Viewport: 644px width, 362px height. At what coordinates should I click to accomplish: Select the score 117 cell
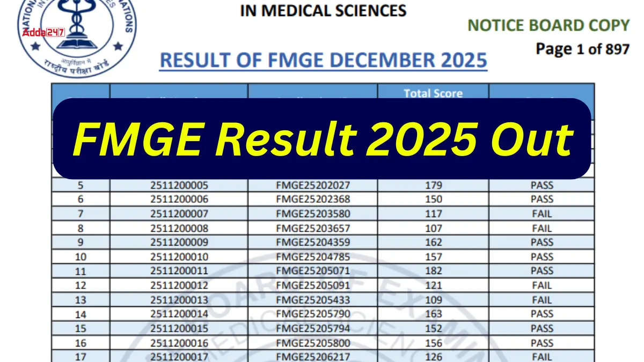pyautogui.click(x=433, y=214)
